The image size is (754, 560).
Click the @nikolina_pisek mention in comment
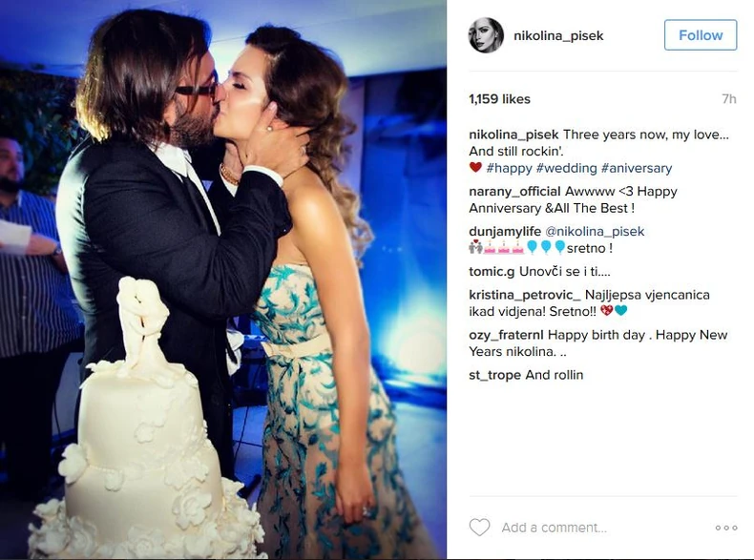(595, 231)
